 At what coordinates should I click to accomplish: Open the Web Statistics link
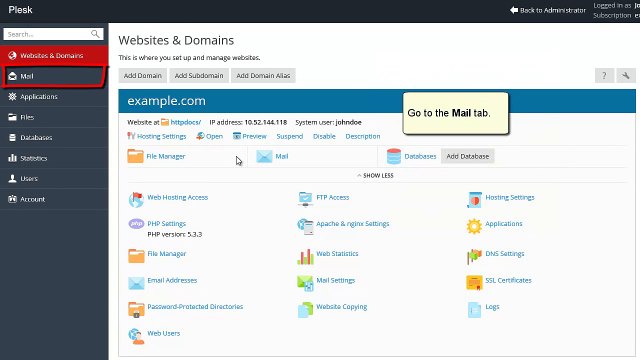337,253
